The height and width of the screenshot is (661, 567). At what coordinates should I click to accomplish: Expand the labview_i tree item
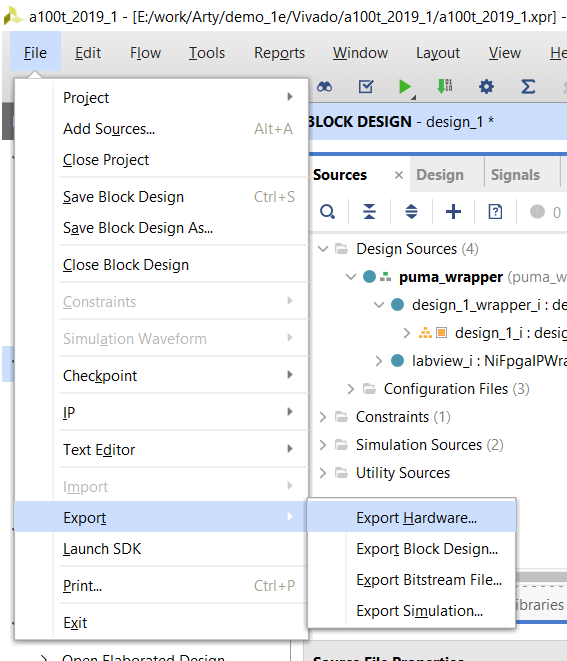[379, 361]
